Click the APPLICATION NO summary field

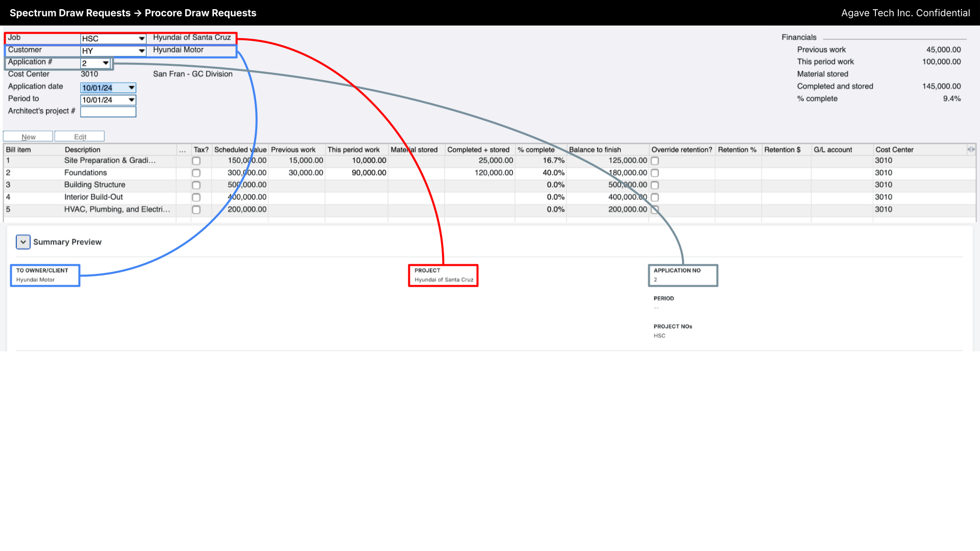(683, 275)
